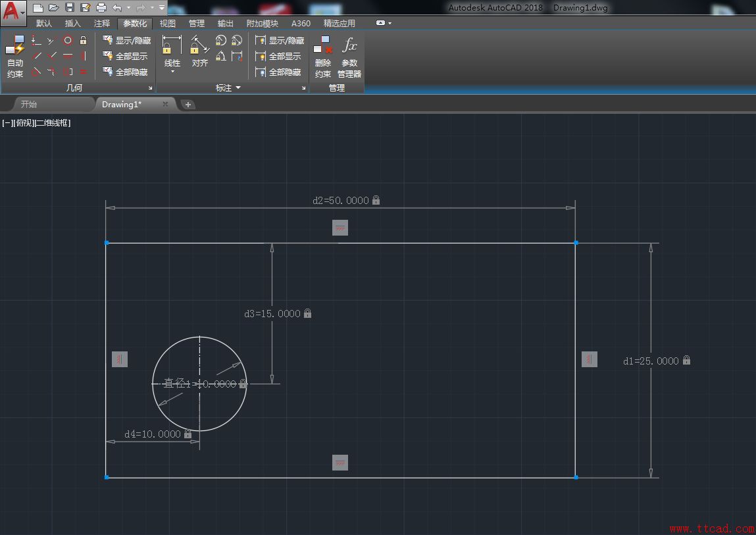Select the Angular dimensional constraint icon

[221, 57]
